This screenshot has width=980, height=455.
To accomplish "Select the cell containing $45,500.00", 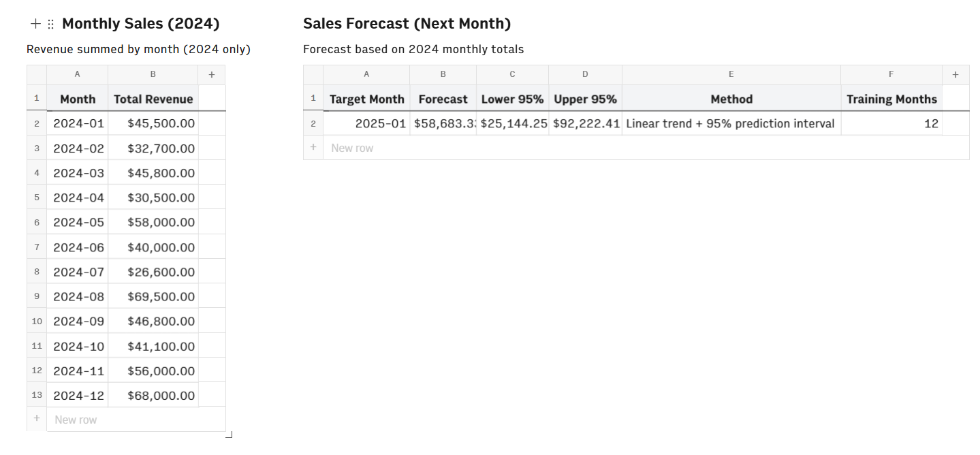I will [x=153, y=123].
